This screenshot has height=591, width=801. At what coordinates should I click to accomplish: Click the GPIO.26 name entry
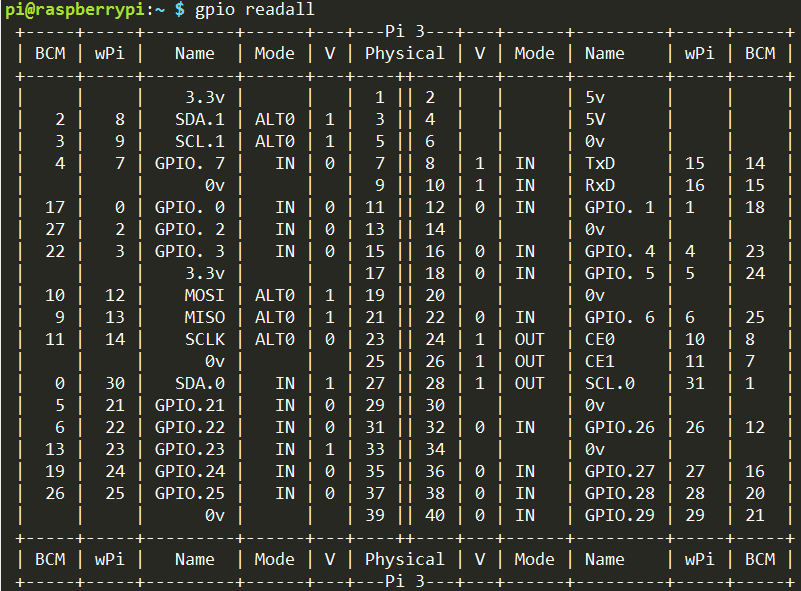pos(620,427)
